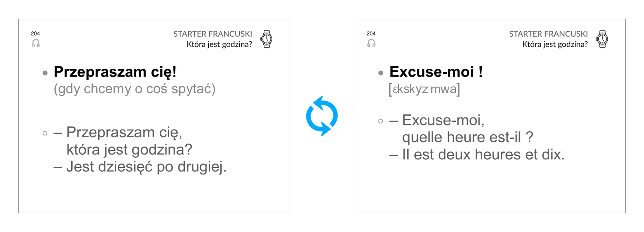The image size is (644, 232).
Task: Click wristwatch icon on Polish card
Action: [266, 39]
